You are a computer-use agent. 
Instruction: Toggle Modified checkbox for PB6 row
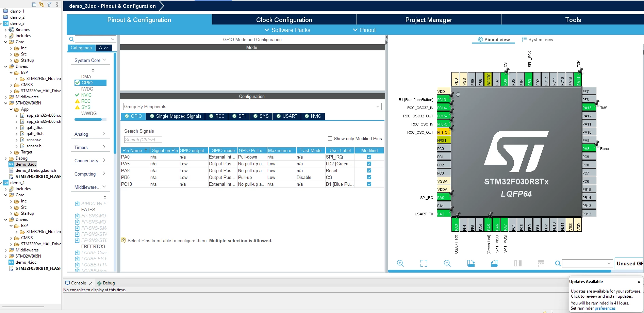(x=369, y=177)
